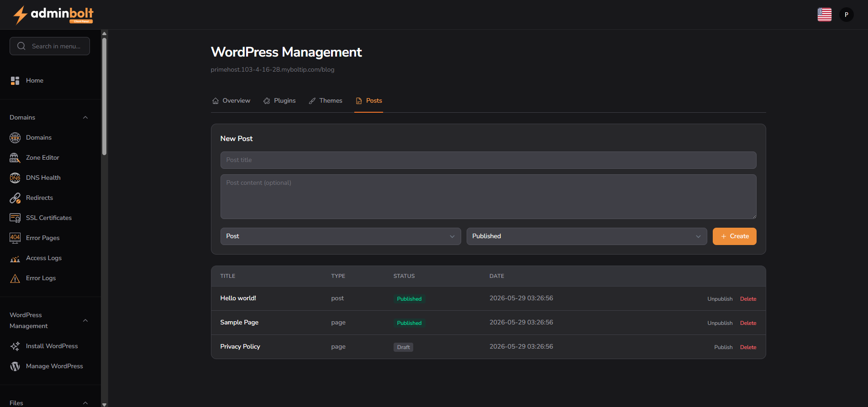Click the Posts tab document icon
Image resolution: width=868 pixels, height=407 pixels.
coord(359,101)
